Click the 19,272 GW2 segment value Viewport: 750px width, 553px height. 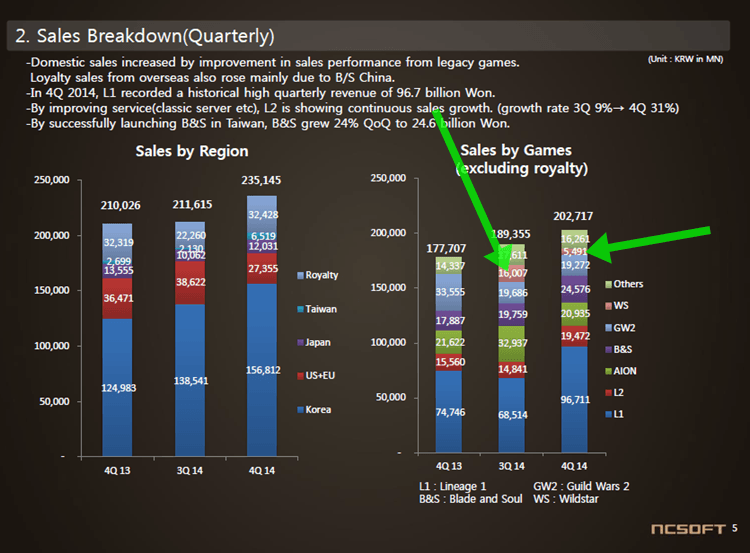(575, 265)
